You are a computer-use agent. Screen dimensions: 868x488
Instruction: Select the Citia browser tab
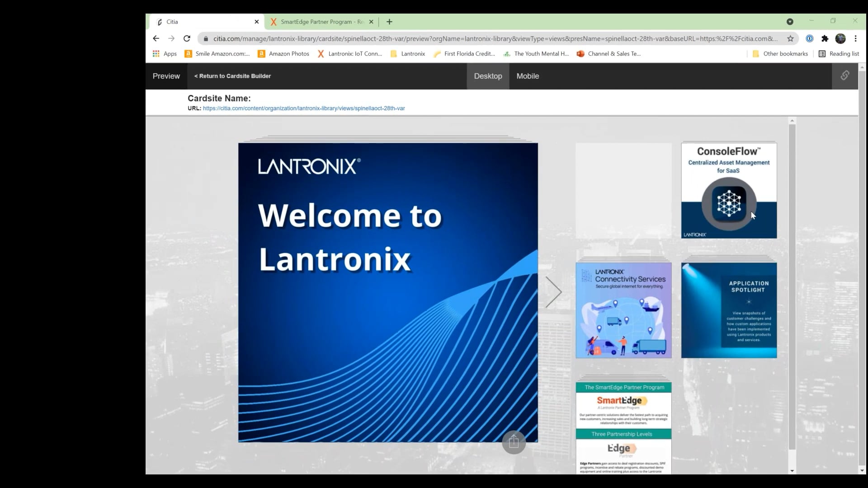point(207,22)
